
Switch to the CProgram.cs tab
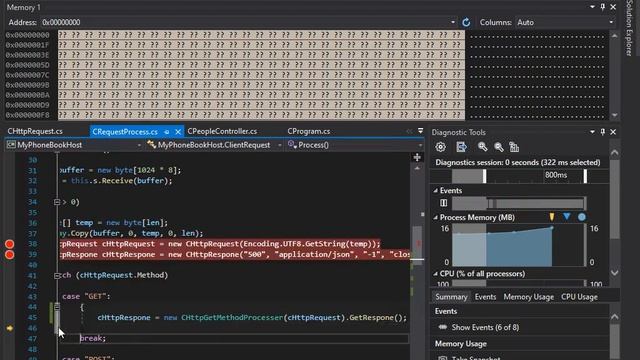309,131
